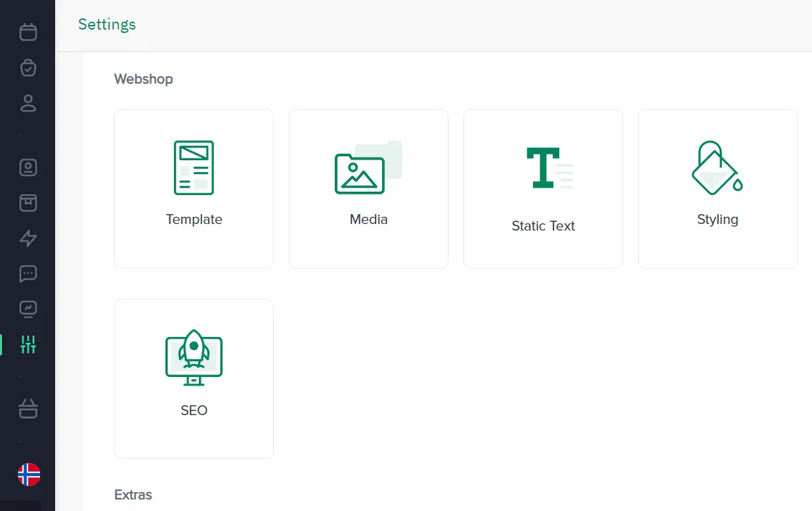
Task: Click the shopping basket sidebar icon
Action: pos(28,409)
